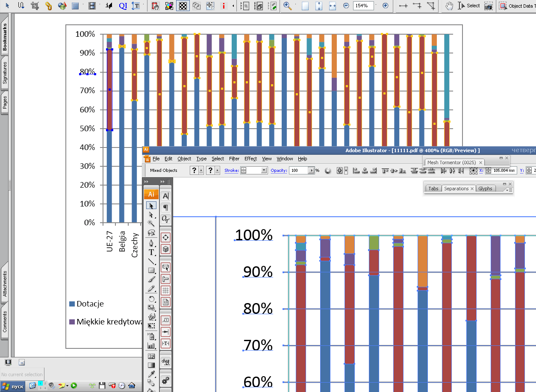Screen dimensions: 536x392
Task: Select the Mesh tool
Action: (x=151, y=356)
